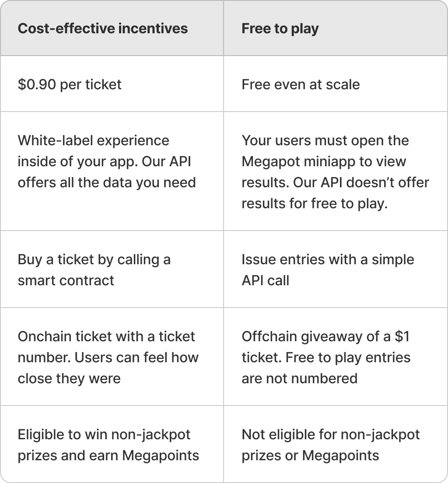Select the "Onchain ticket" description cell
Viewport: 448px width, 483px height.
tap(108, 357)
